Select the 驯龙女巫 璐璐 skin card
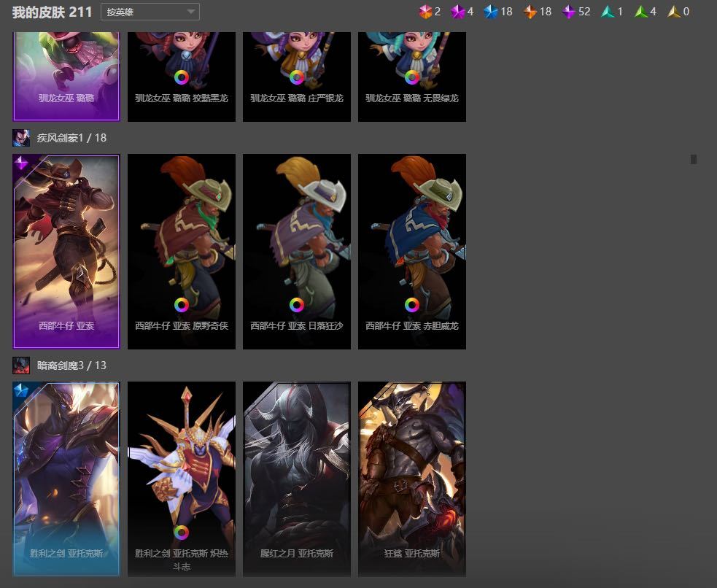 (66, 77)
